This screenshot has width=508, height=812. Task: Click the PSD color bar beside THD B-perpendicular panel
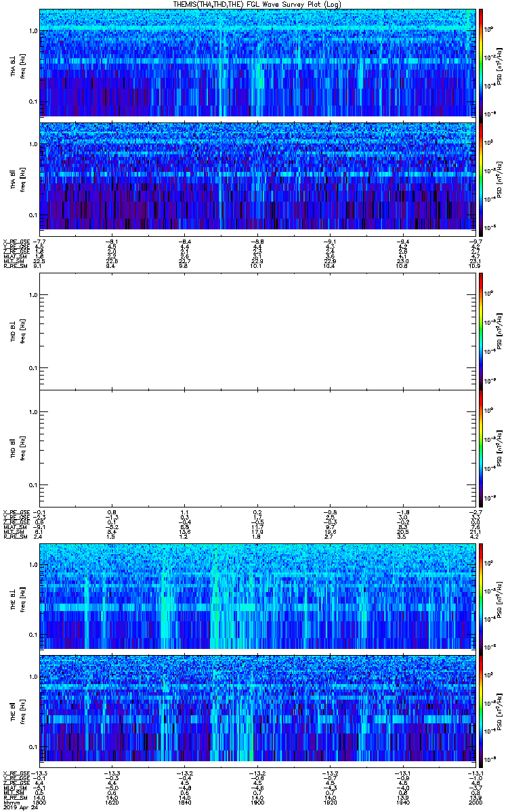coord(481,330)
